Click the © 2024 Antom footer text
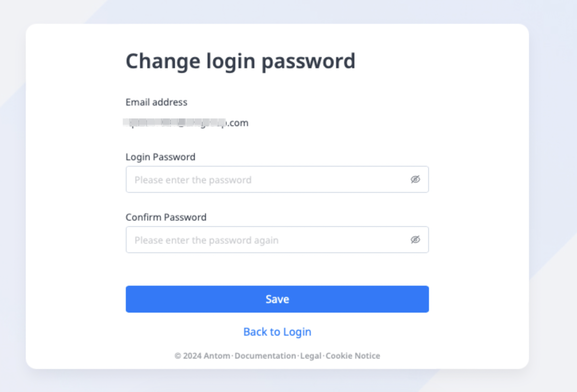This screenshot has height=392, width=577. (x=202, y=356)
